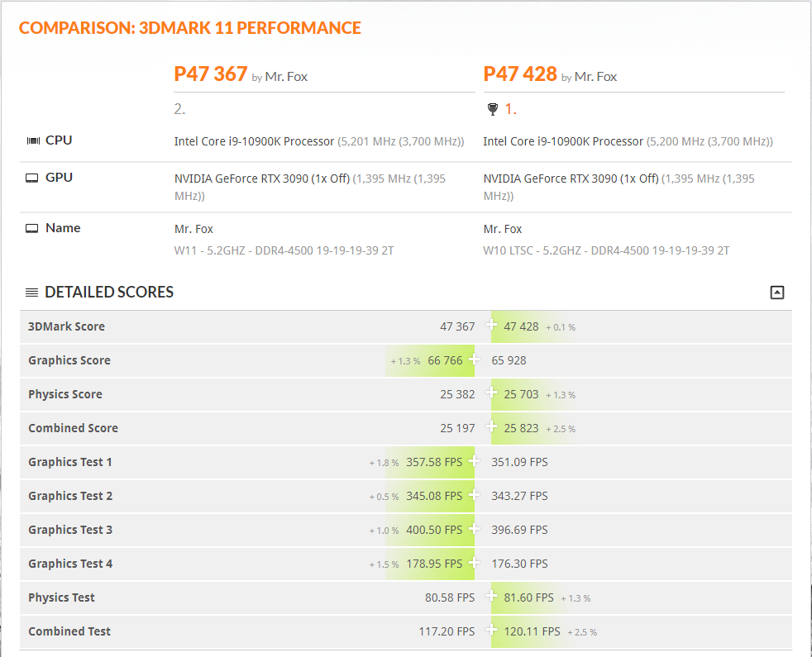Click the Graphics Test 1 row label

click(70, 462)
